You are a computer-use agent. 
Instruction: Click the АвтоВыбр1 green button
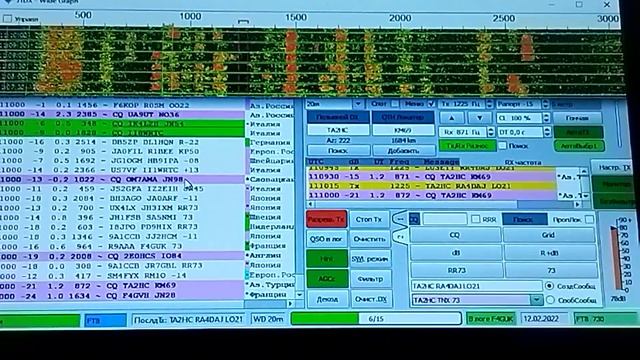pyautogui.click(x=579, y=146)
